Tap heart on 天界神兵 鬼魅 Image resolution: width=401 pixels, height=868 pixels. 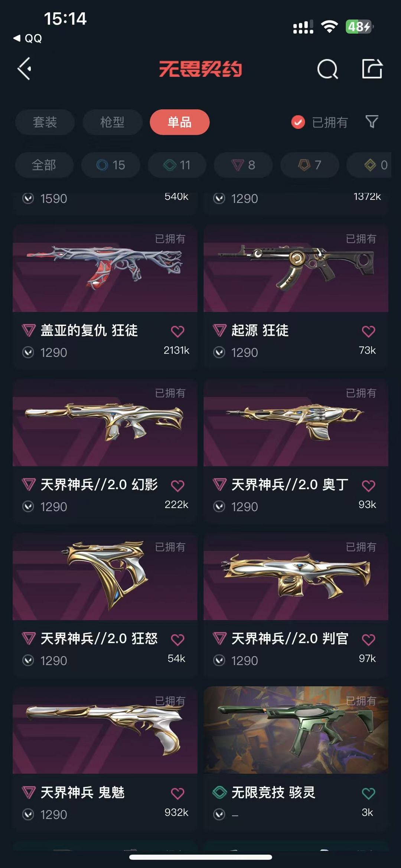tap(177, 793)
